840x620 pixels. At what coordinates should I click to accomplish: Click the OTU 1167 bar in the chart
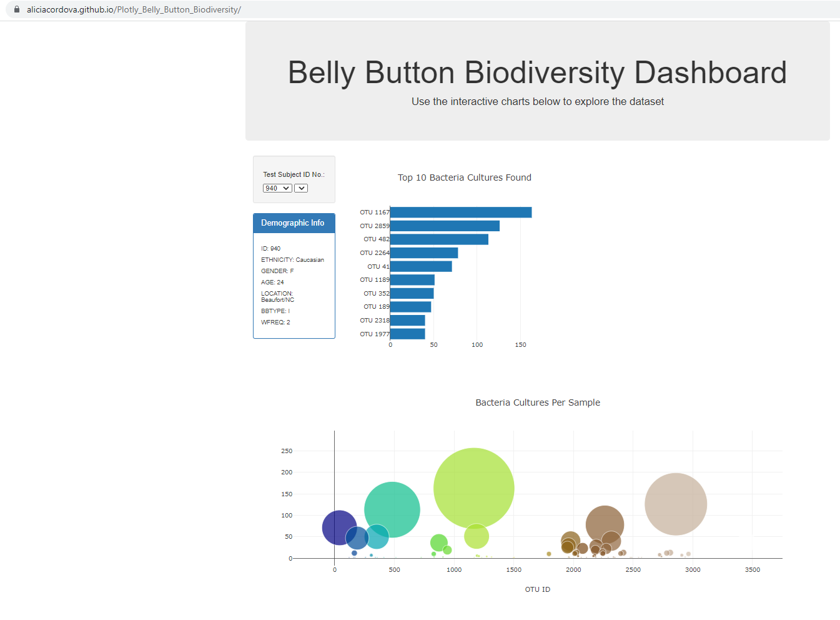coord(460,212)
